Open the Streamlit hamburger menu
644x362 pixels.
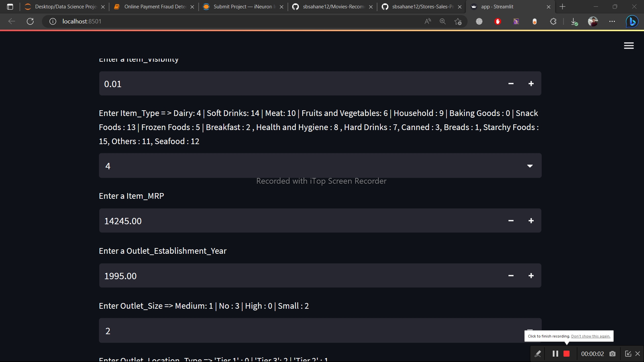pyautogui.click(x=629, y=46)
